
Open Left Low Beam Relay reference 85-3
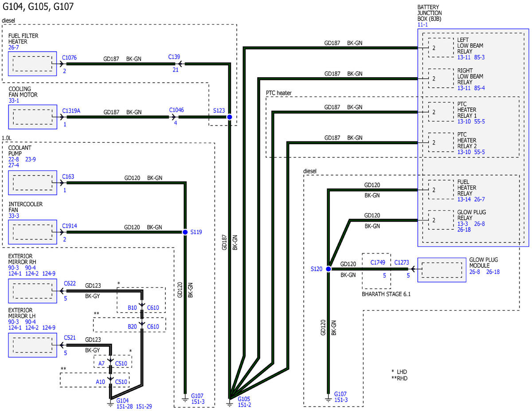click(x=480, y=57)
